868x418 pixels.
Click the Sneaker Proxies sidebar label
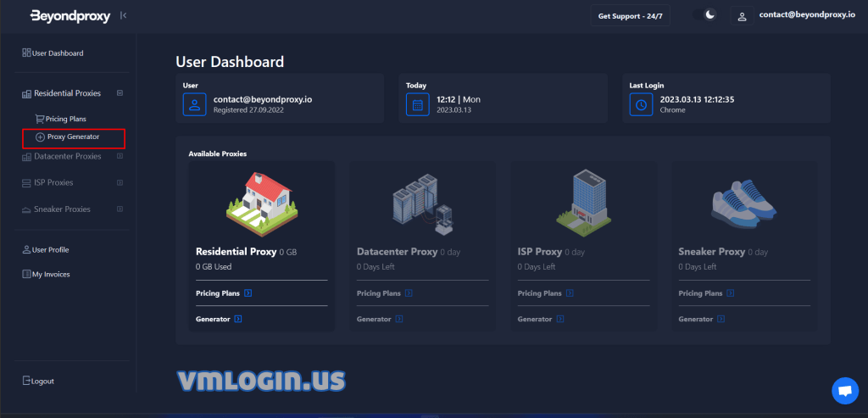[62, 209]
